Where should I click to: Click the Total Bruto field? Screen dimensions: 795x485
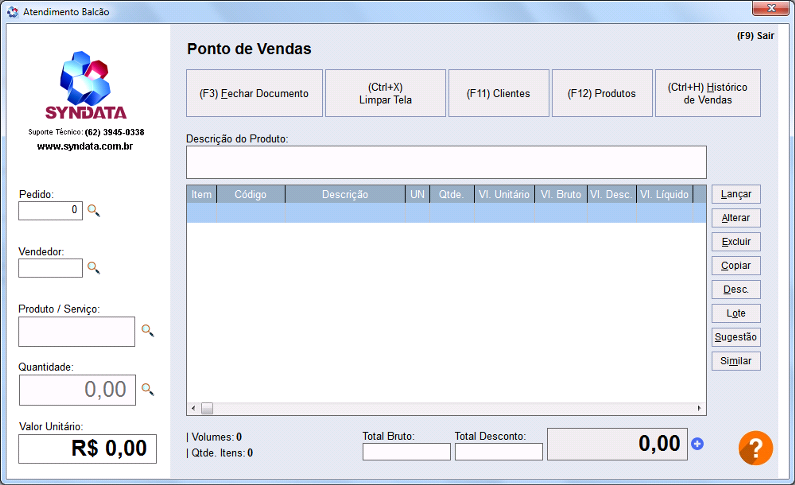(407, 452)
